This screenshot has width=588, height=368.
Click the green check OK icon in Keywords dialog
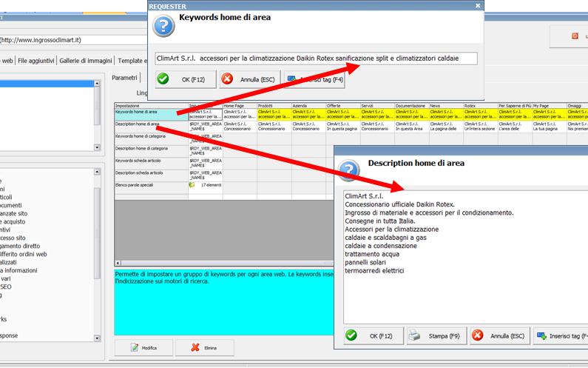[x=163, y=78]
